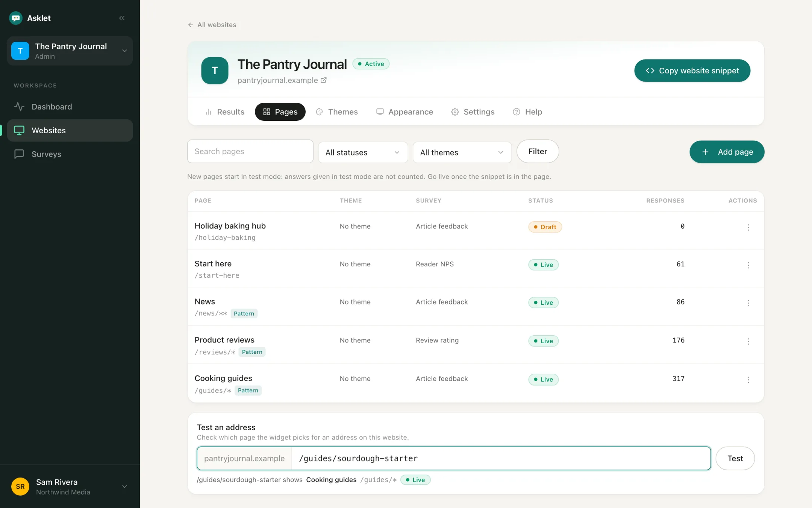The image size is (812, 508).
Task: Switch to the Appearance tab
Action: [x=404, y=112]
